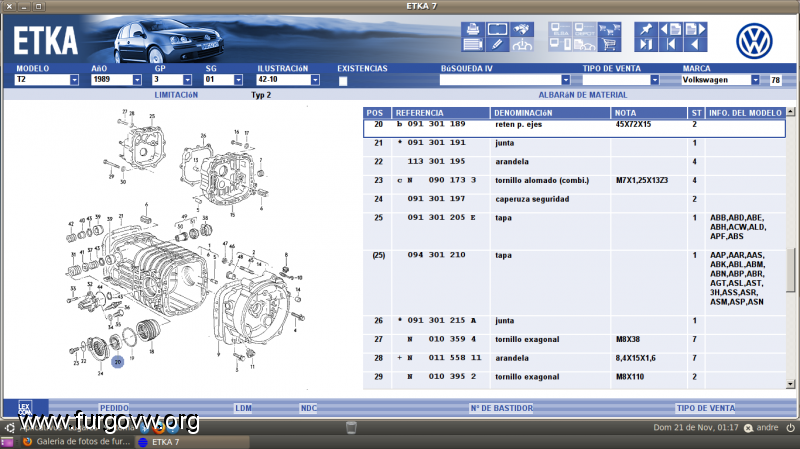Click NDC in the bottom bar

pos(309,408)
